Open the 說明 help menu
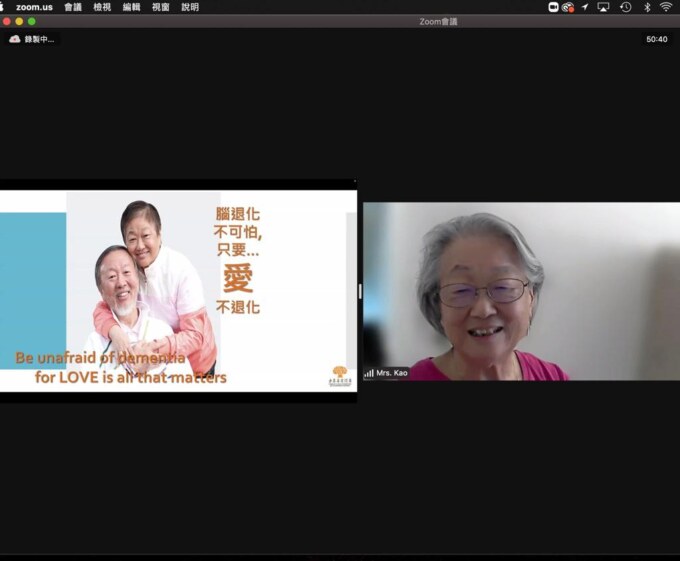Image resolution: width=680 pixels, height=561 pixels. [190, 7]
